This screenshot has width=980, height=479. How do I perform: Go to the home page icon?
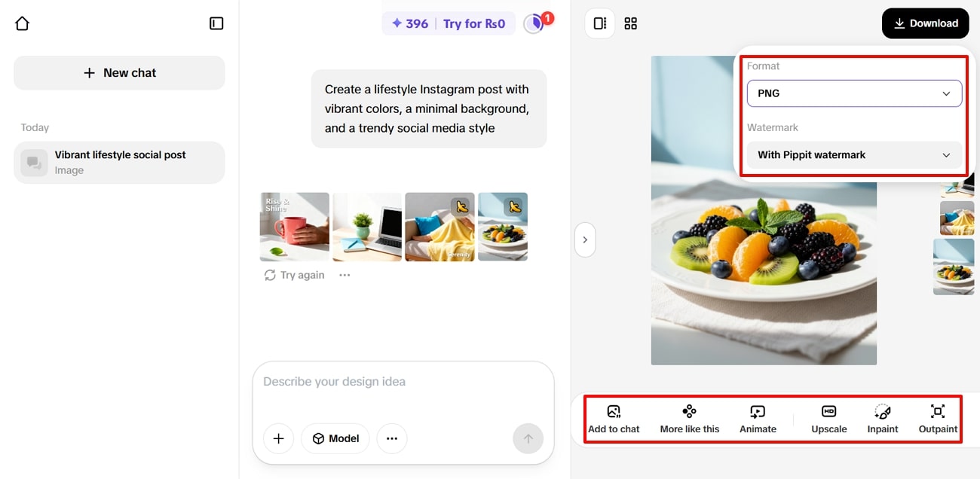tap(23, 23)
